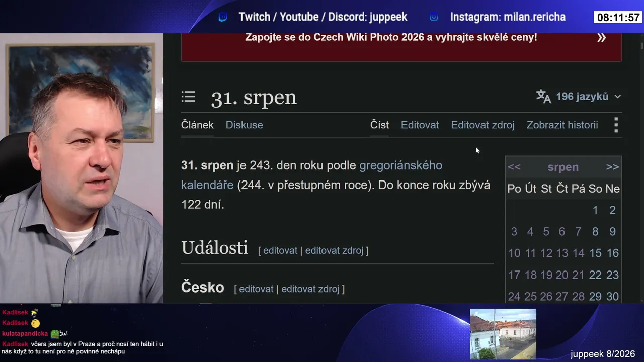Click the 'So' weekday column header

595,189
